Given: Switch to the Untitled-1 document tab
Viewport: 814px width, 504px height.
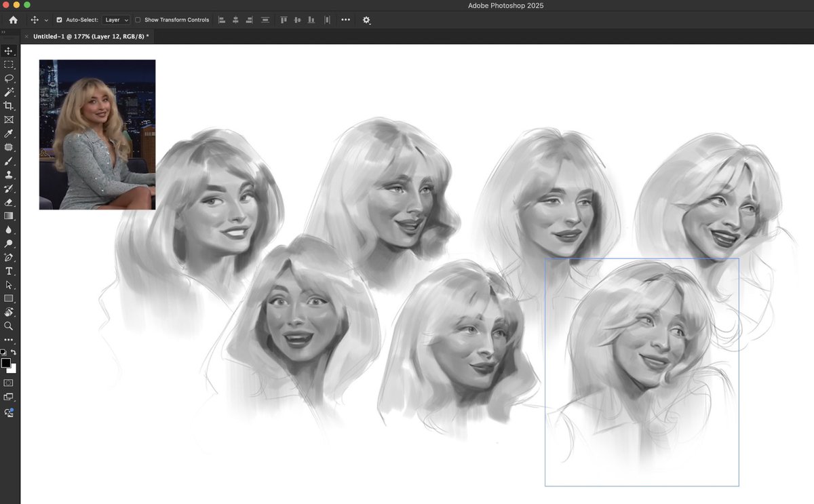Looking at the screenshot, I should click(91, 36).
